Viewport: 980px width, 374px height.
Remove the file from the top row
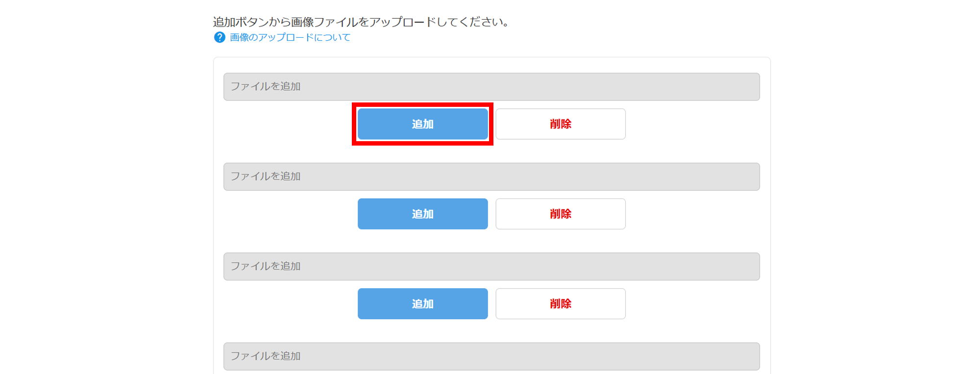click(x=560, y=124)
